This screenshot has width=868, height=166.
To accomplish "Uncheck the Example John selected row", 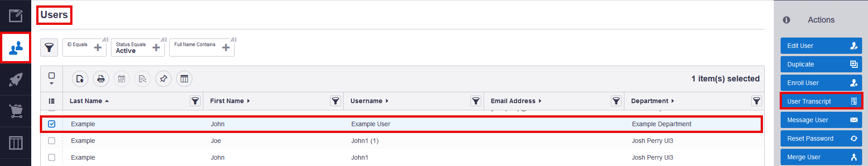I will click(x=52, y=124).
